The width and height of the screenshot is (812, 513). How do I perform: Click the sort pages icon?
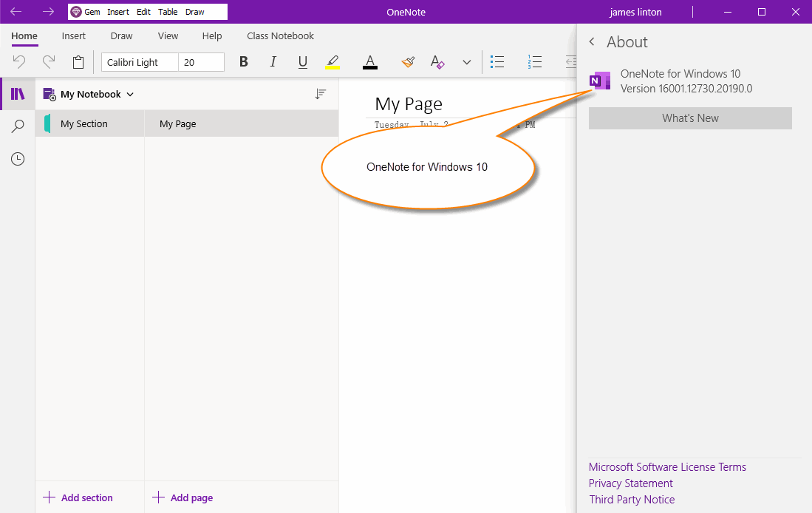321,94
